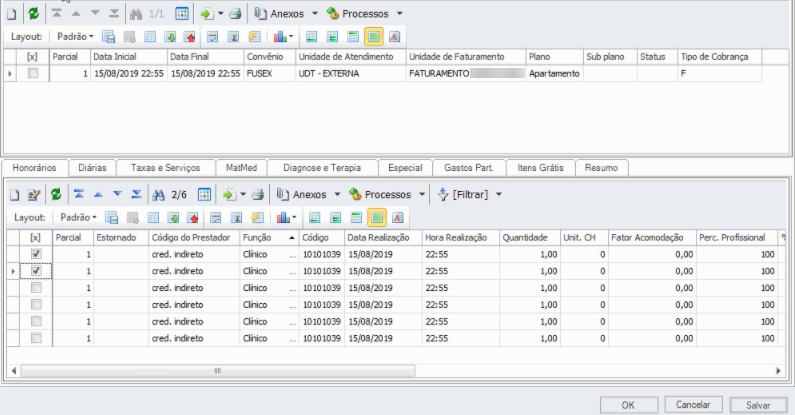Image resolution: width=795 pixels, height=415 pixels.
Task: Open the binoculars search in the top toolbar
Action: tap(136, 14)
